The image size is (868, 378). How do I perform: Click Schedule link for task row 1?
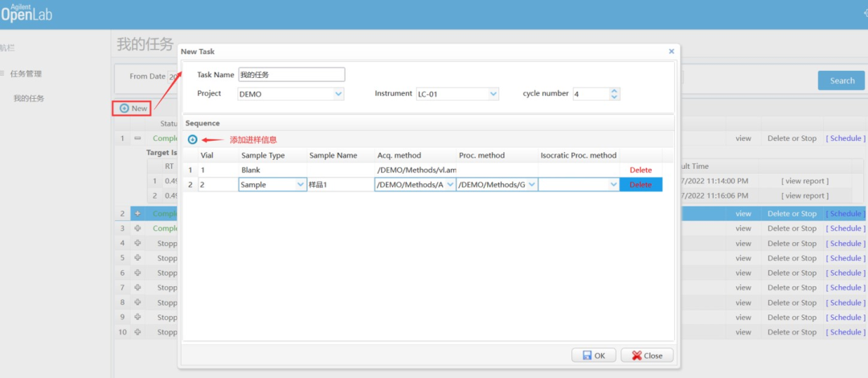[x=845, y=138]
